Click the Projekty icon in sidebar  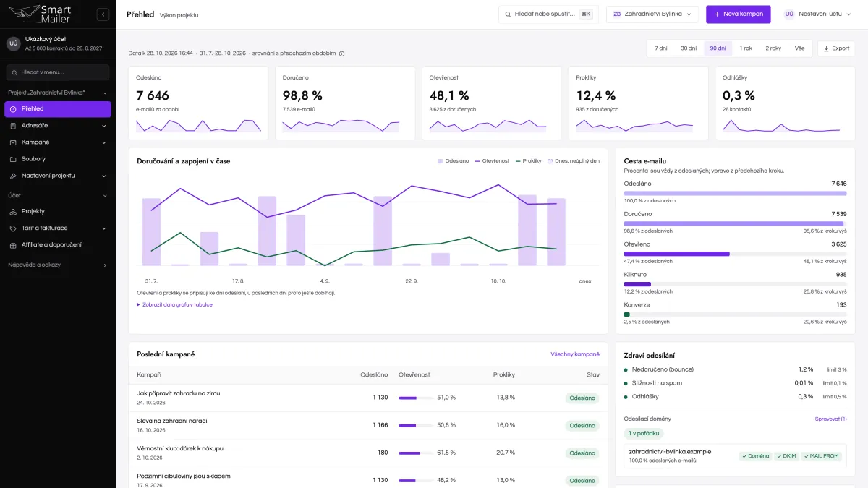pos(14,212)
